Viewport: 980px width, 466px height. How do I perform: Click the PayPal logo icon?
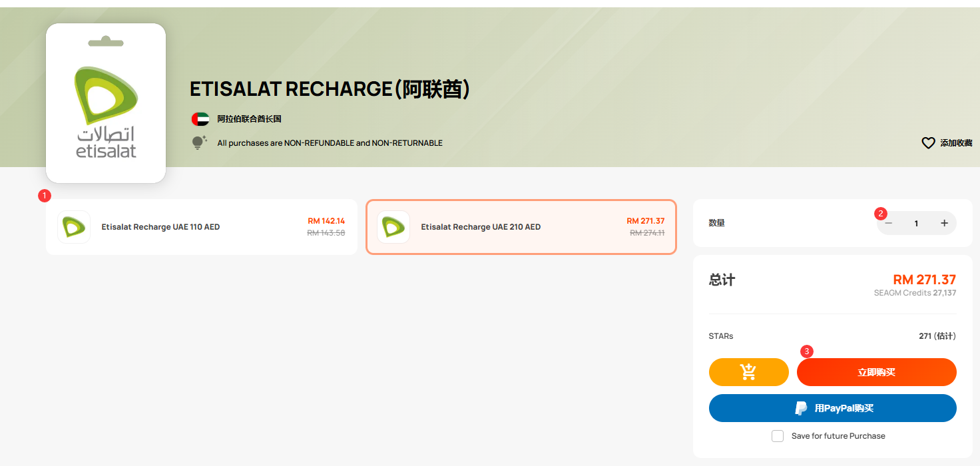802,408
